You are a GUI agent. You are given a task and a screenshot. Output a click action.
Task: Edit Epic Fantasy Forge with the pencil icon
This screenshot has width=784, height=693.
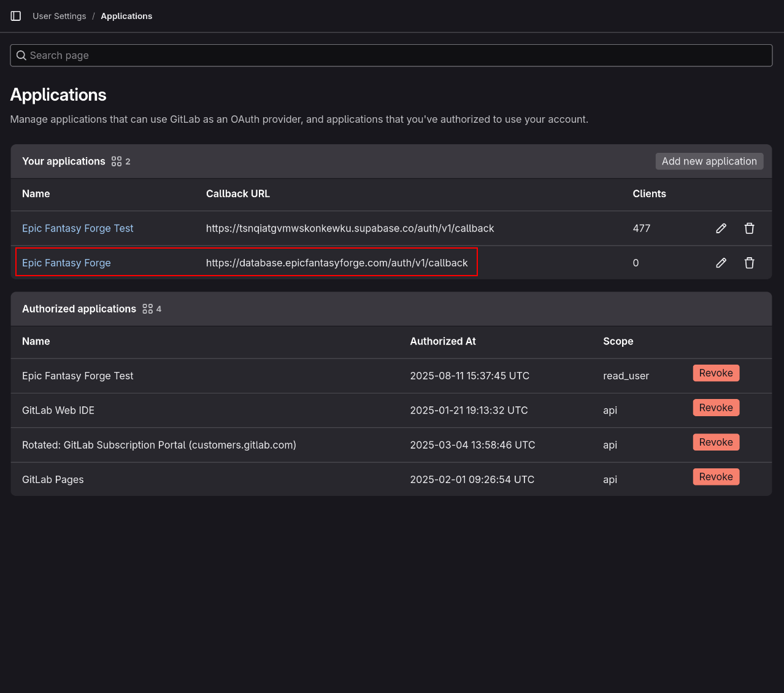pos(721,263)
